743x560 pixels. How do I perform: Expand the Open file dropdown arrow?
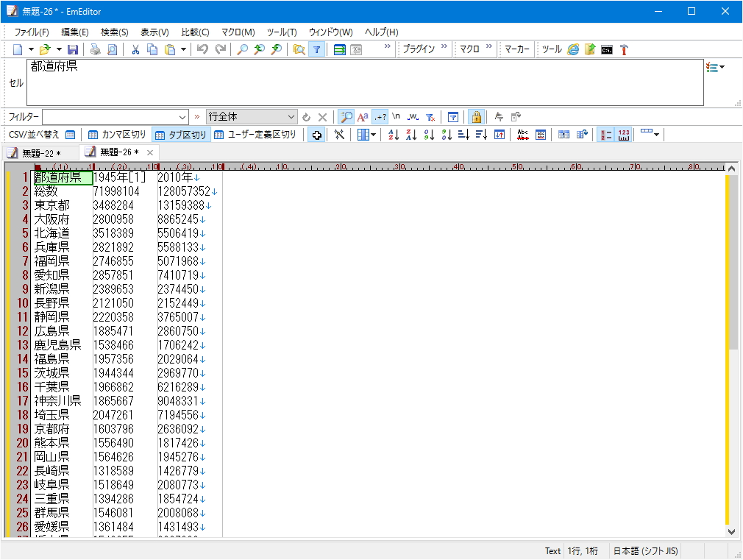[59, 49]
